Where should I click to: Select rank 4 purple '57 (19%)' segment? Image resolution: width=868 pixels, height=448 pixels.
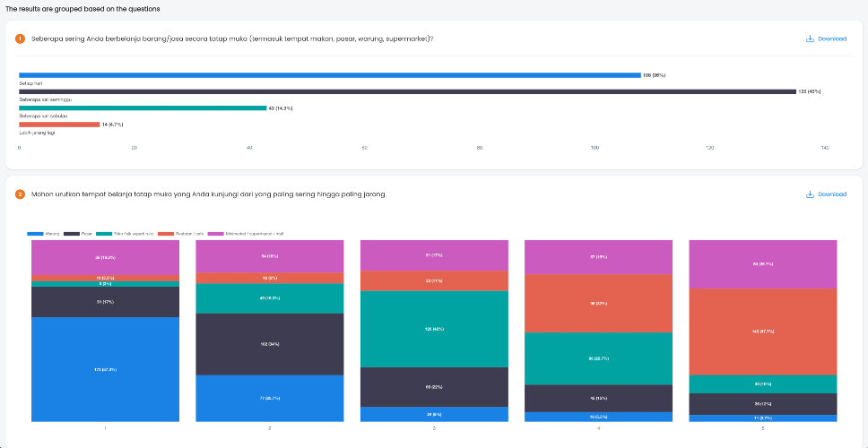click(598, 257)
